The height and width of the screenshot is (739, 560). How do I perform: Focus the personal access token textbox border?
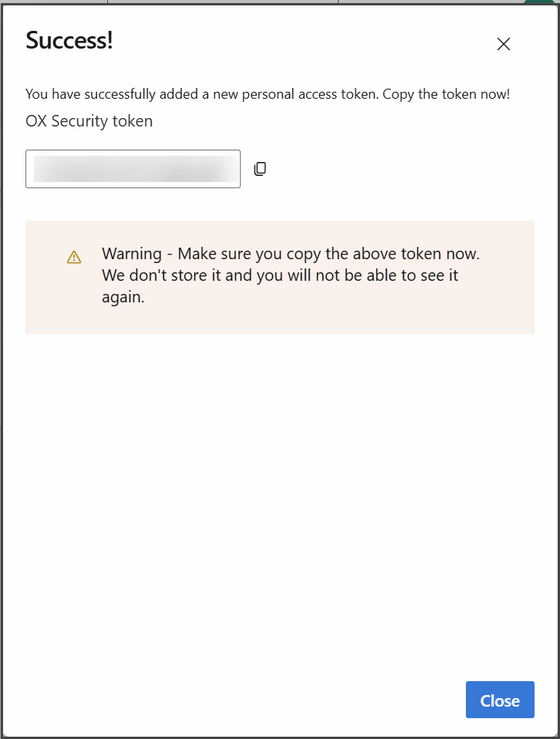point(28,169)
